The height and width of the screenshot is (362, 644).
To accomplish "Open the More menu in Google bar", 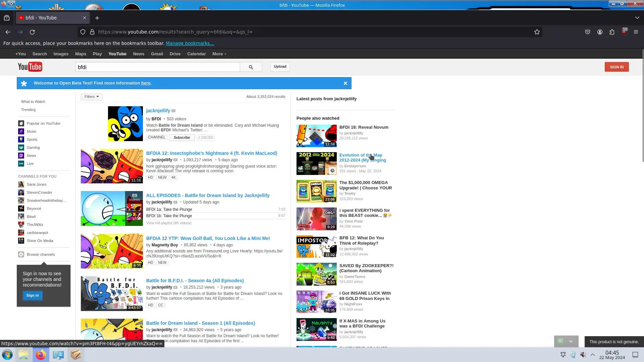I will [x=219, y=54].
